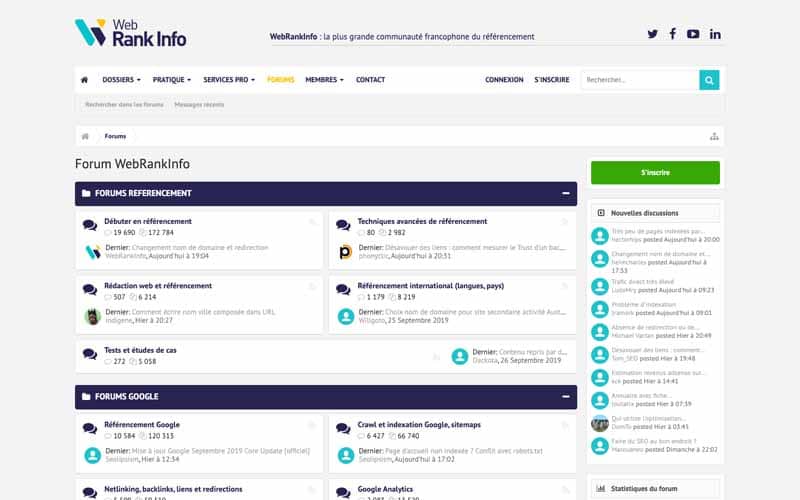Click the folder icon beside FORUMS REFERENCEMENT
The height and width of the screenshot is (500, 800).
pyautogui.click(x=86, y=193)
